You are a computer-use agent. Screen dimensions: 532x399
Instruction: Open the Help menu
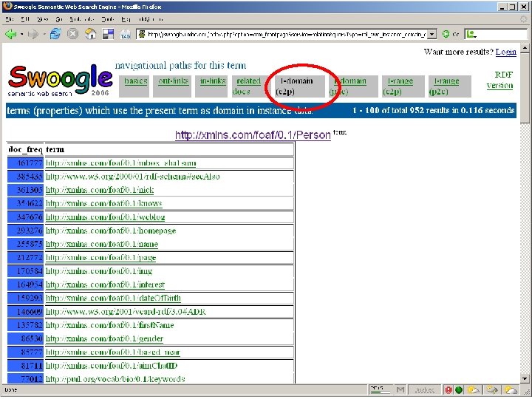[126, 19]
